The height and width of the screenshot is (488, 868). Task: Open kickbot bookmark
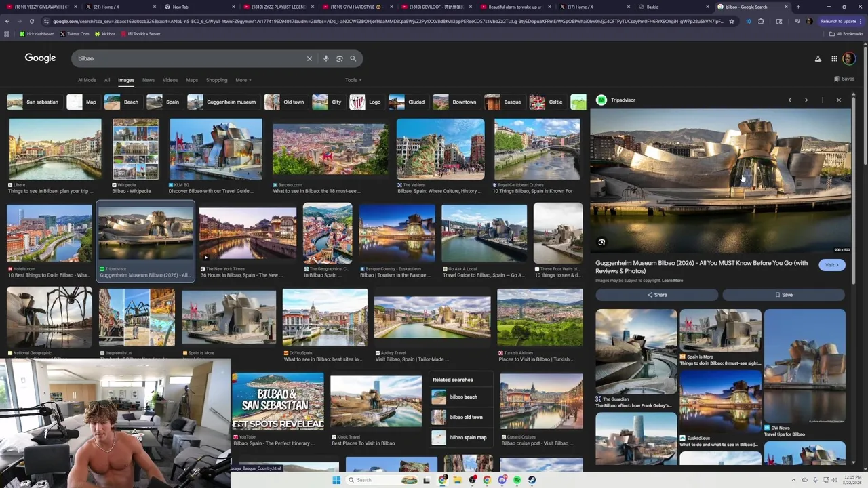pyautogui.click(x=104, y=33)
